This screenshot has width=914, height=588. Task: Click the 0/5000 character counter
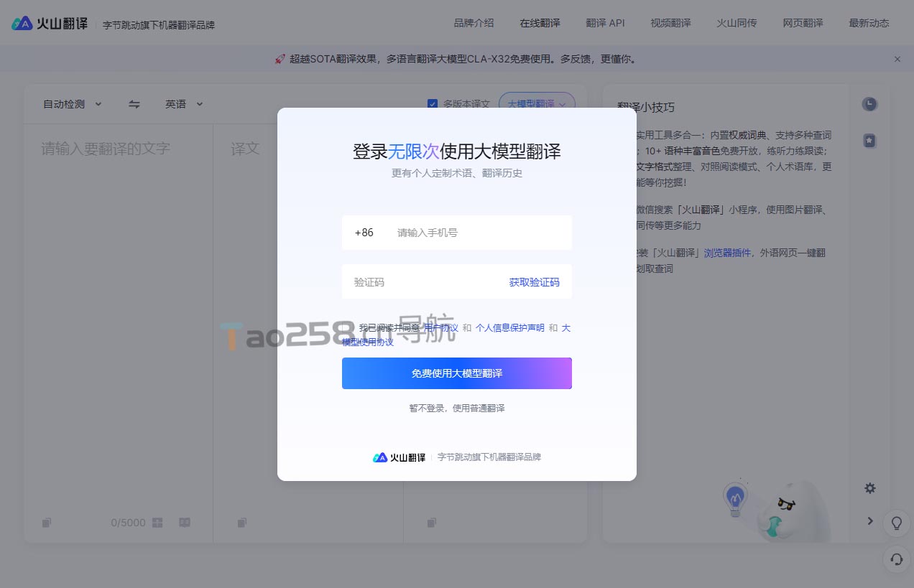point(128,523)
